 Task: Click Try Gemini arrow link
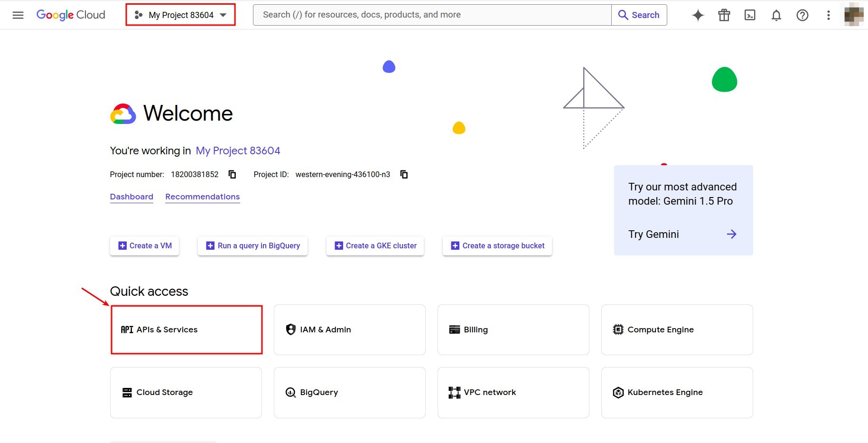[731, 234]
